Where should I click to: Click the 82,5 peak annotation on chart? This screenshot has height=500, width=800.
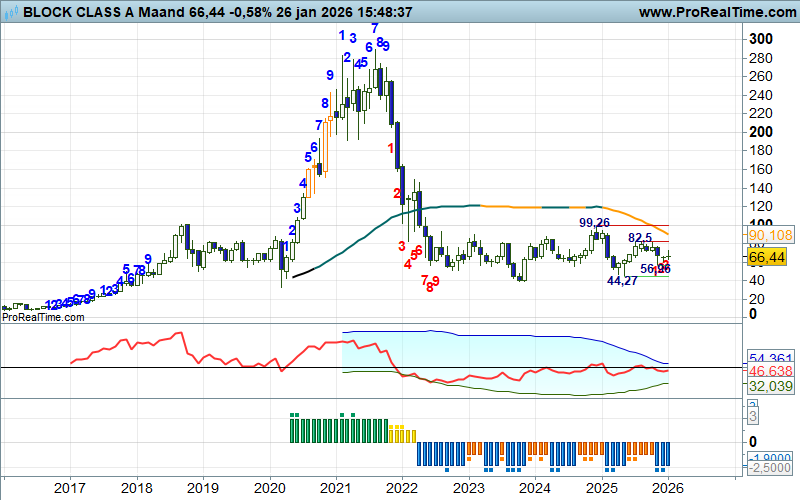(640, 238)
